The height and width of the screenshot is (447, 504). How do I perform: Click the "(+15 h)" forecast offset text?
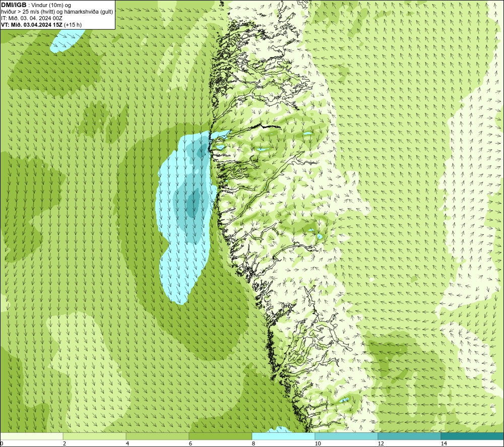(73, 25)
